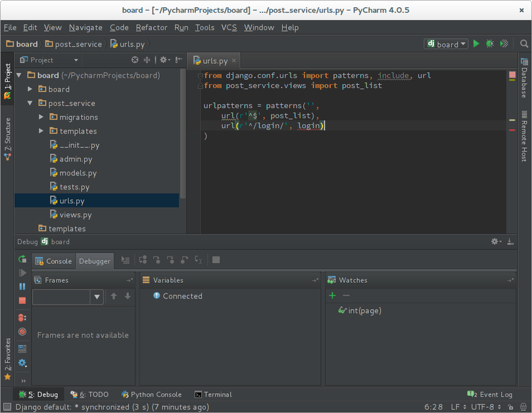The height and width of the screenshot is (413, 532).
Task: Open the Event Log
Action: point(490,395)
